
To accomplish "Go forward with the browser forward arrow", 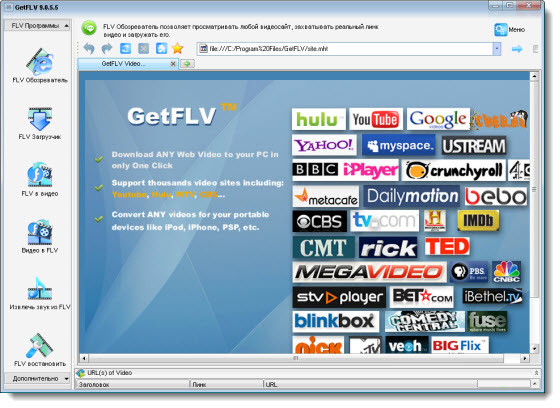I will [107, 48].
